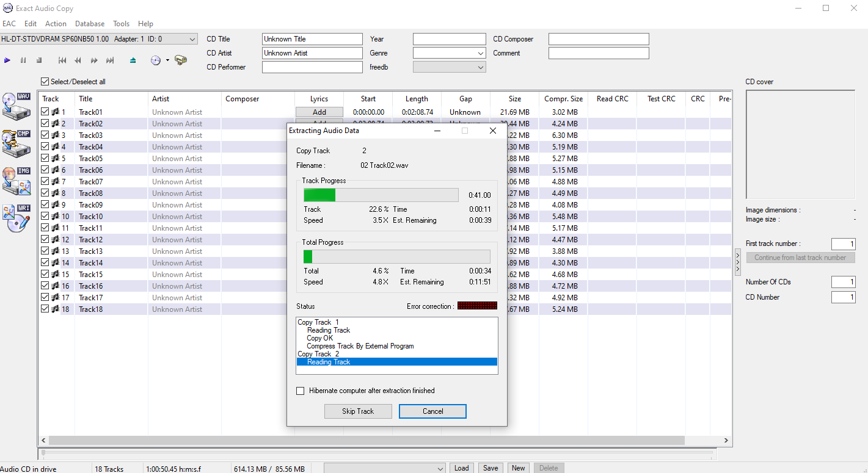This screenshot has height=473, width=868.
Task: Click the IMG copy image icon
Action: point(16,182)
